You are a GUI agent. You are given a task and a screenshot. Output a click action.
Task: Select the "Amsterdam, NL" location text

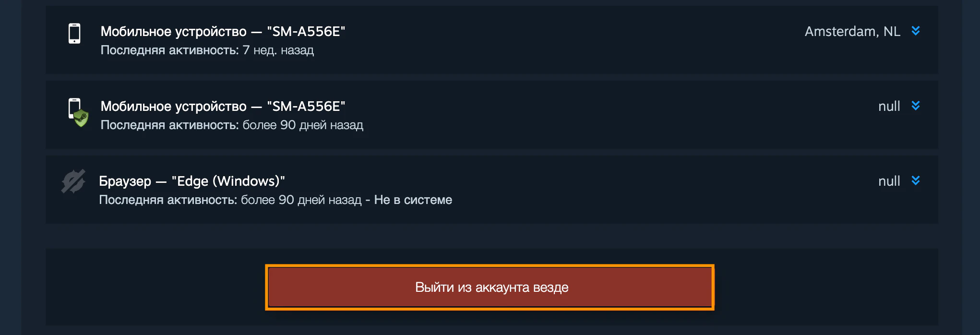pos(852,31)
